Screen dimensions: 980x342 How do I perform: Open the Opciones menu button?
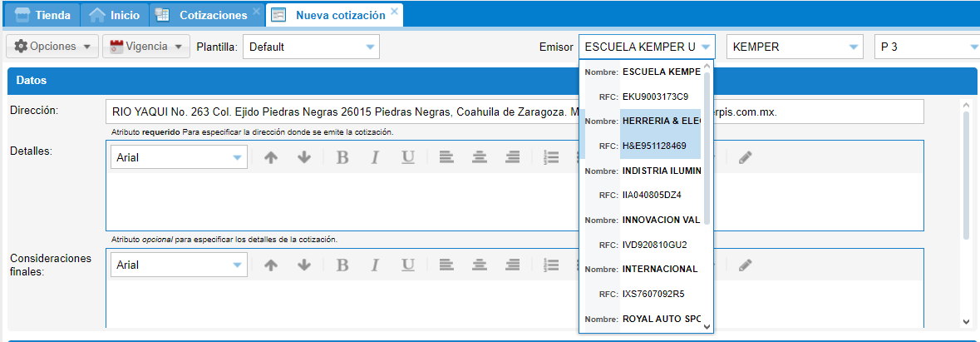52,47
